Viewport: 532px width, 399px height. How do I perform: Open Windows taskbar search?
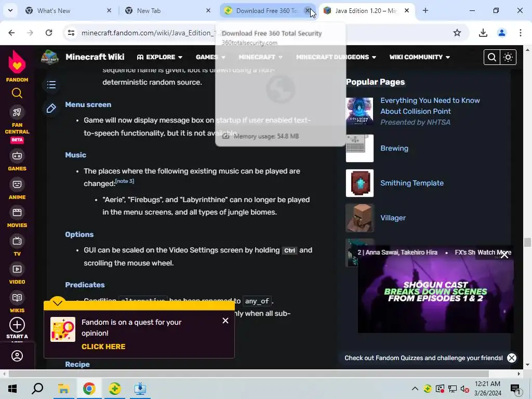37,389
